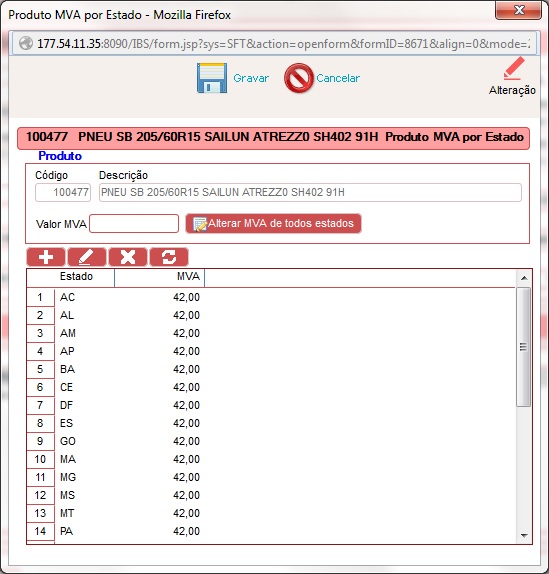Click the globe site identity icon
This screenshot has width=549, height=574.
click(26, 44)
